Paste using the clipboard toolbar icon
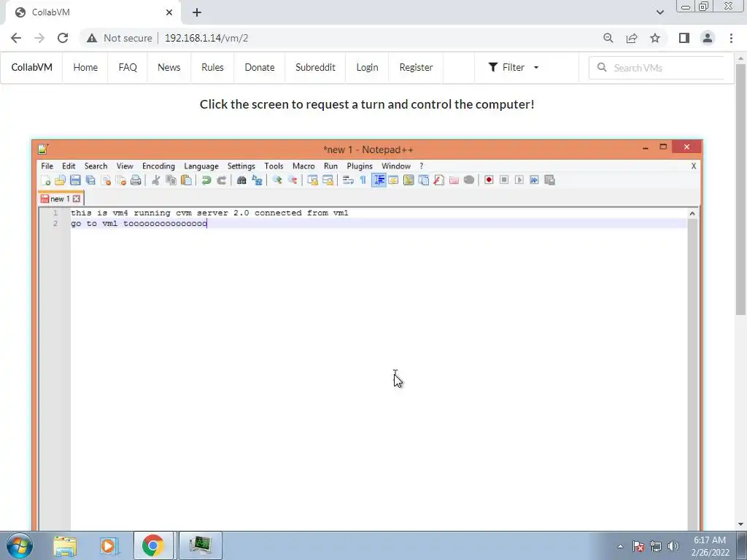The image size is (747, 560). pos(186,180)
